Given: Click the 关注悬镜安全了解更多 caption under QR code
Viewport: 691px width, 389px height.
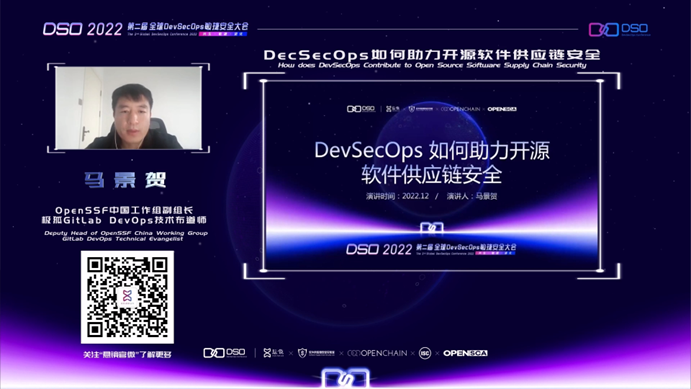Looking at the screenshot, I should [127, 354].
